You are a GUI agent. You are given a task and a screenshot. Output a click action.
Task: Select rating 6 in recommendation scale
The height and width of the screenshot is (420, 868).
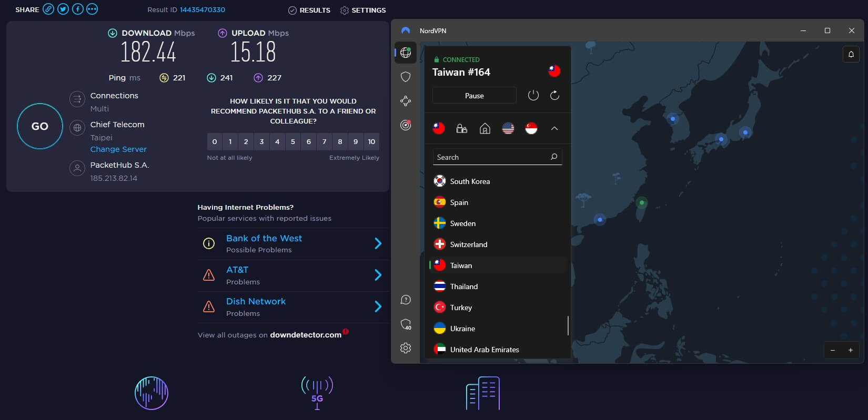(309, 142)
